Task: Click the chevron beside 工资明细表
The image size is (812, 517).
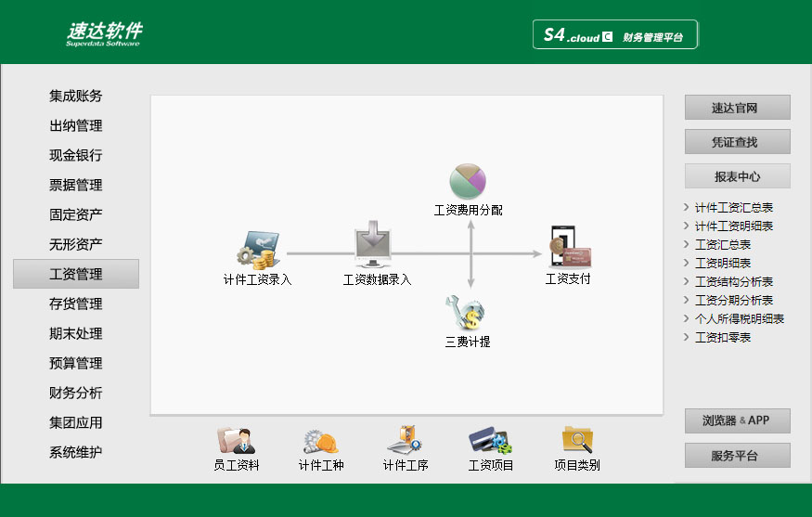Action: [x=686, y=263]
